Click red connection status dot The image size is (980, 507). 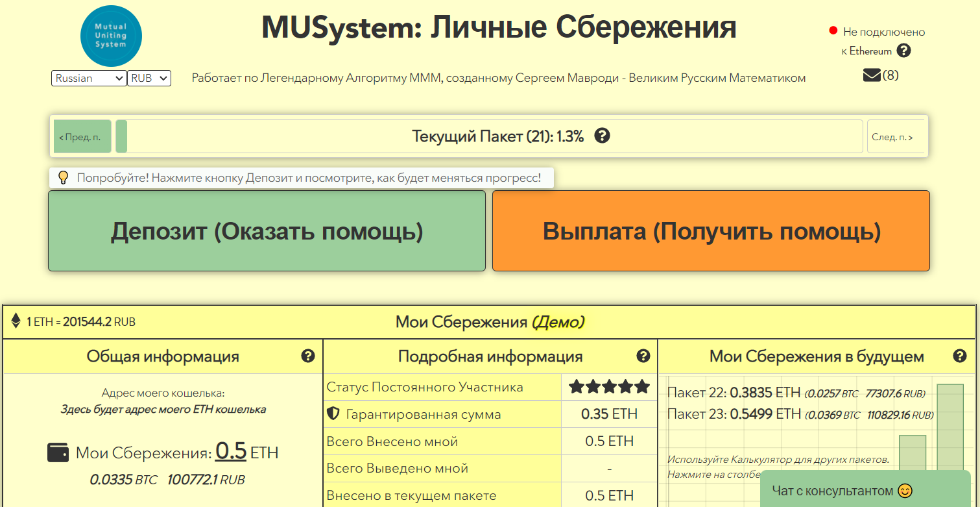(833, 31)
